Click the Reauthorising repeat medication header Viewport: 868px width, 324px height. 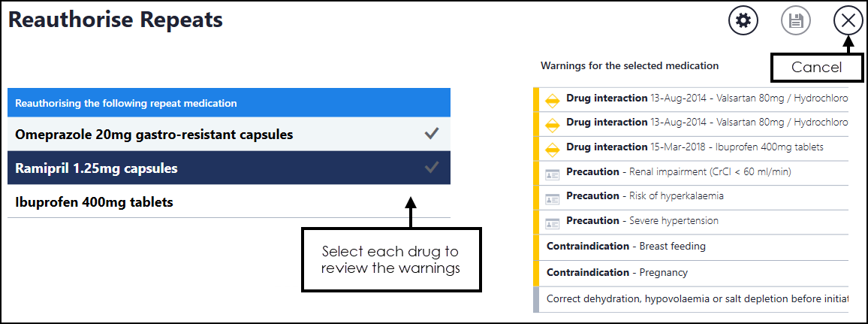(228, 103)
